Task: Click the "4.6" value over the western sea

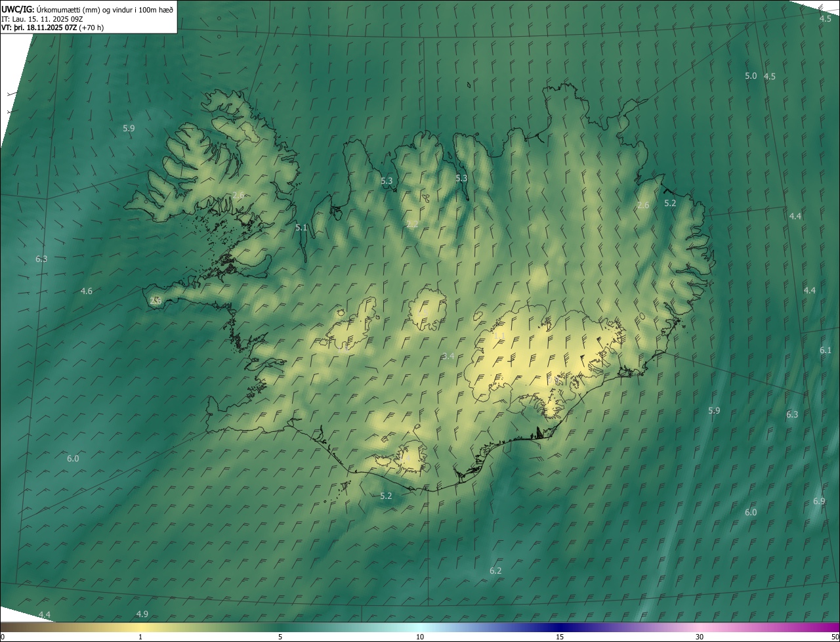Action: click(87, 291)
